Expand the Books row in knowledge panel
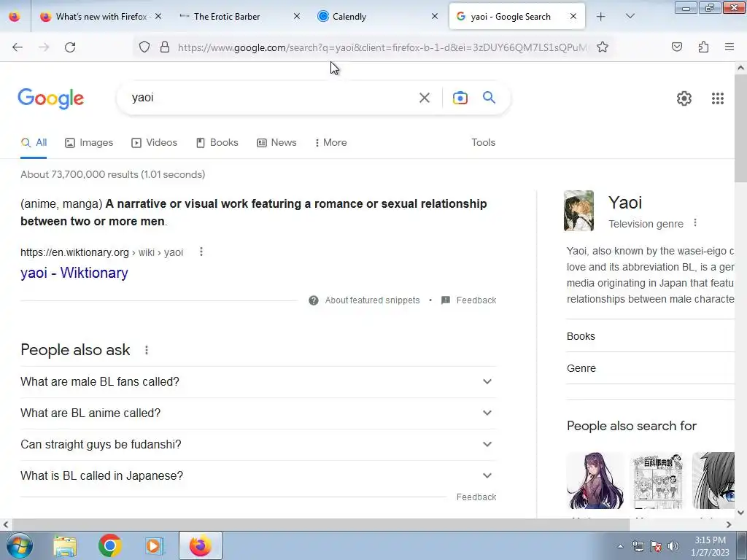 pyautogui.click(x=650, y=336)
